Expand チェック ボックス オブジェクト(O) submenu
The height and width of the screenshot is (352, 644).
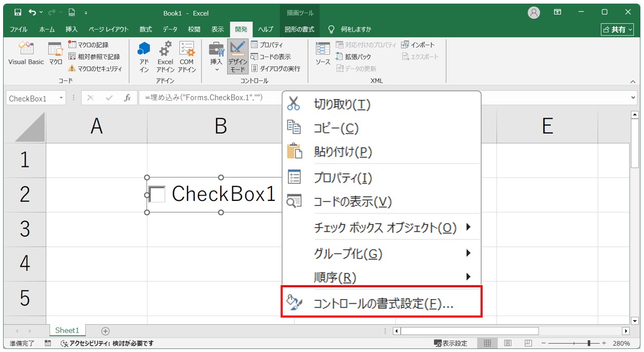pyautogui.click(x=381, y=227)
